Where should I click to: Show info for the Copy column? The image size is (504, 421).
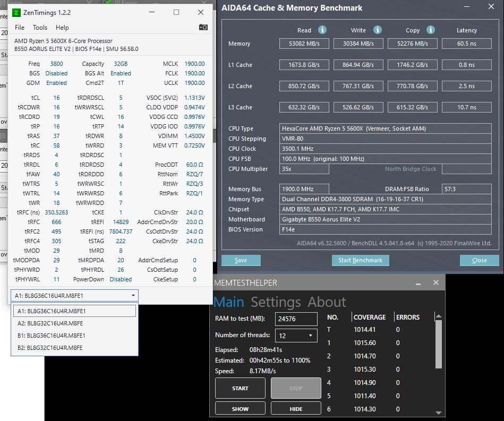point(430,30)
